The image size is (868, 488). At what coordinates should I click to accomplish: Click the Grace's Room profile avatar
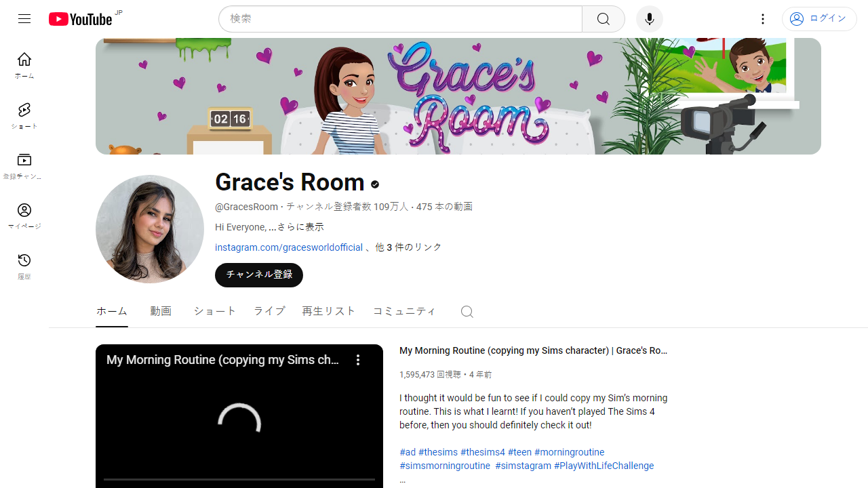[x=150, y=229]
